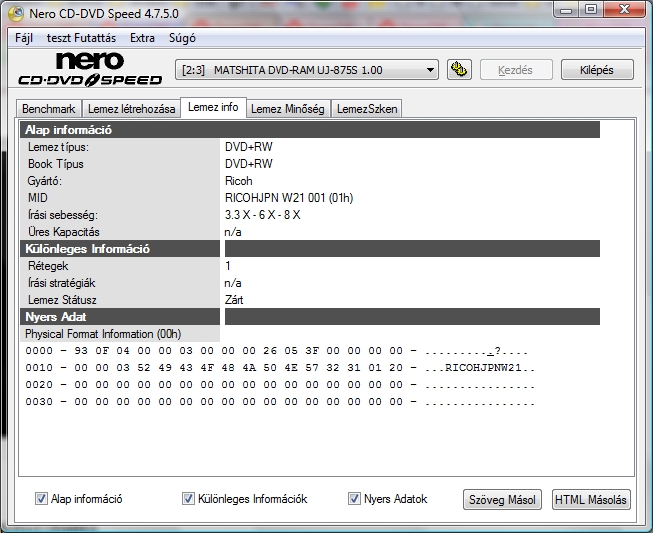Click the hex row starting with 0010
The image size is (653, 533).
280,368
